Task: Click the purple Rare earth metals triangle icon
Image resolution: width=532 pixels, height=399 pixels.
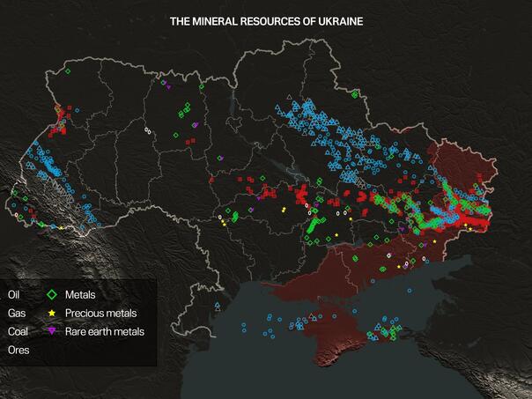Action: (x=52, y=331)
